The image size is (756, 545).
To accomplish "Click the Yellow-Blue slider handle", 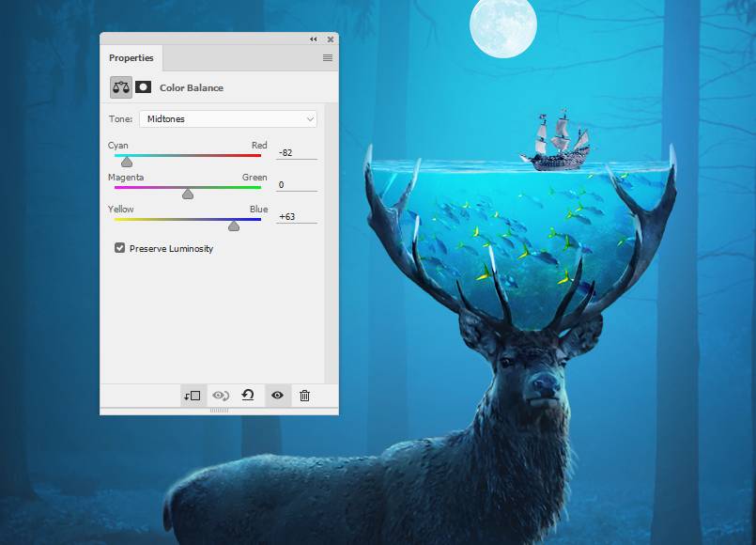I will pyautogui.click(x=234, y=226).
